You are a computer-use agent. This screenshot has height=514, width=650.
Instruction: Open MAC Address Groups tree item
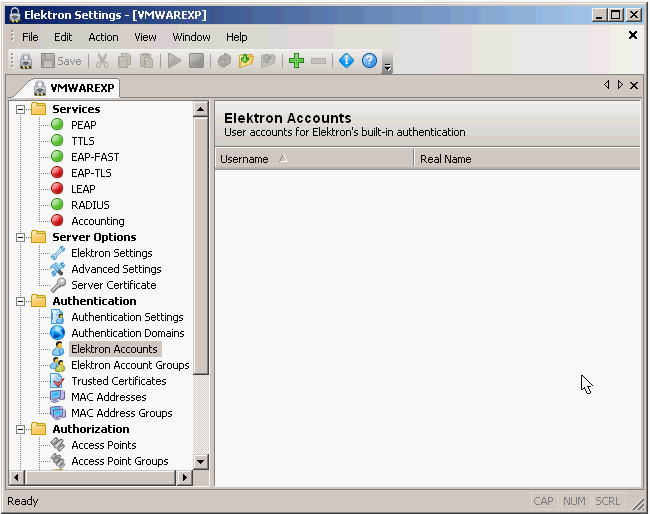click(x=121, y=413)
